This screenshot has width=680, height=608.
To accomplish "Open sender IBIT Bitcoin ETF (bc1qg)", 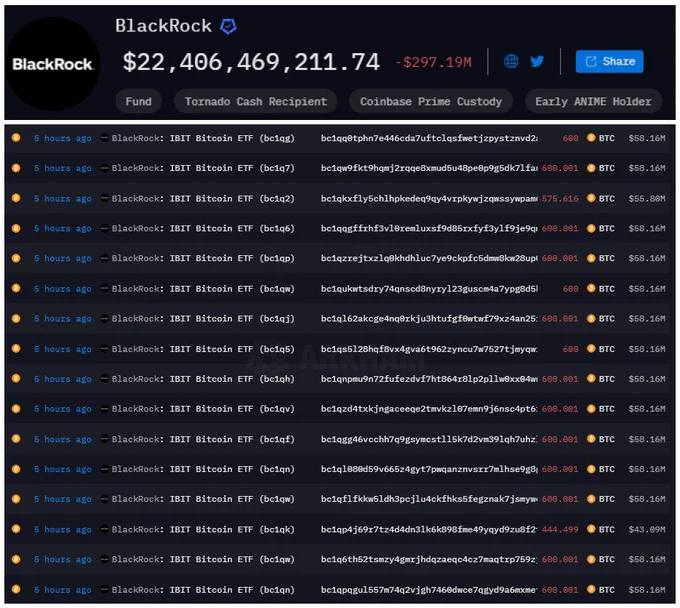I will 203,138.
